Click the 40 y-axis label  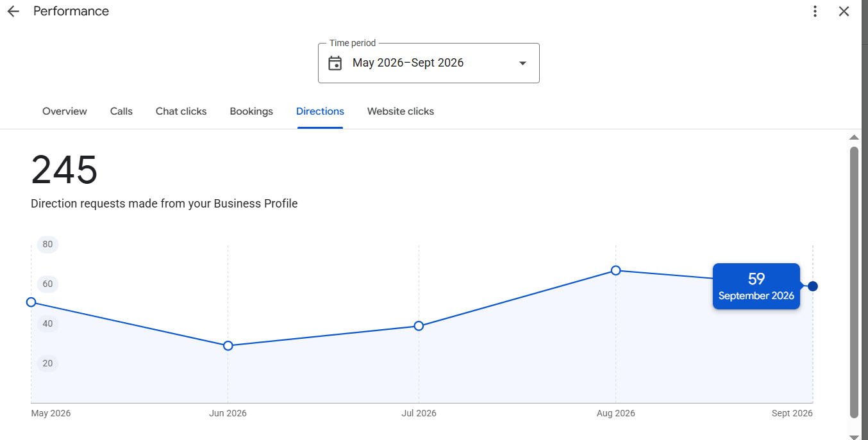47,323
